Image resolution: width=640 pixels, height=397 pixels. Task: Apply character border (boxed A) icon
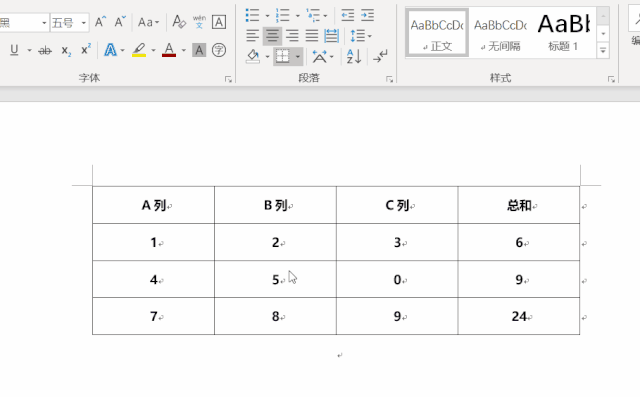point(219,22)
